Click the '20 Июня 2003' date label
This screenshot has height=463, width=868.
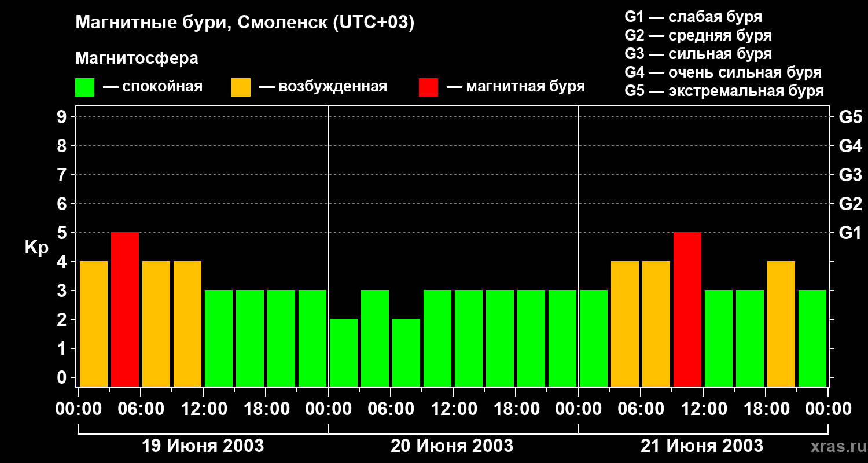[x=452, y=446]
